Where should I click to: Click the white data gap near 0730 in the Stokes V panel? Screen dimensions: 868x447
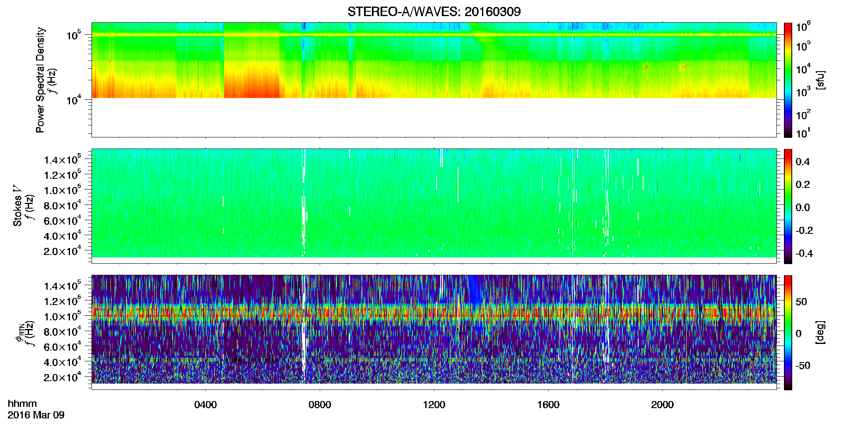(304, 203)
